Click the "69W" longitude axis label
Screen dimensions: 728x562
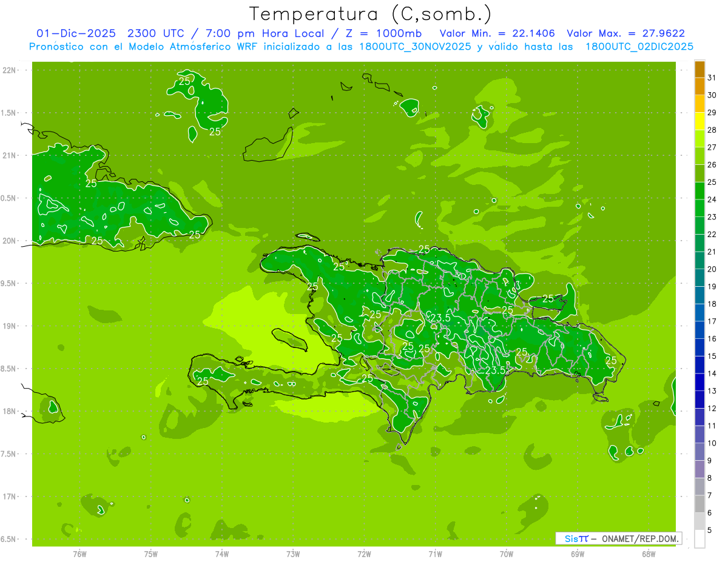(577, 554)
